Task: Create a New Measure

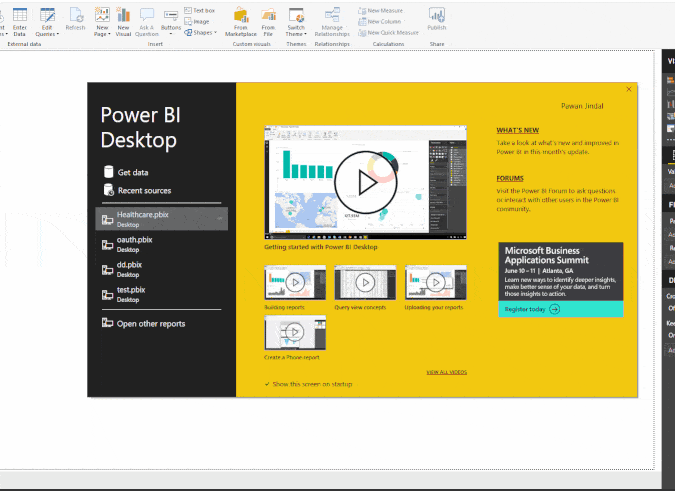Action: (x=381, y=10)
